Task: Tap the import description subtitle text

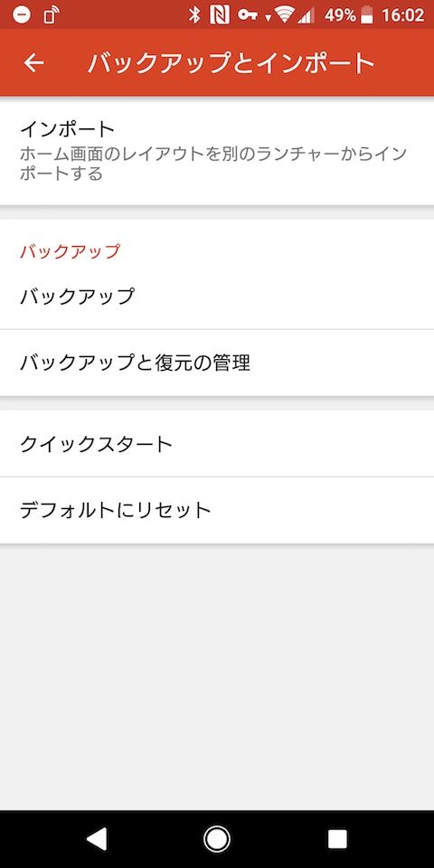Action: click(x=213, y=164)
